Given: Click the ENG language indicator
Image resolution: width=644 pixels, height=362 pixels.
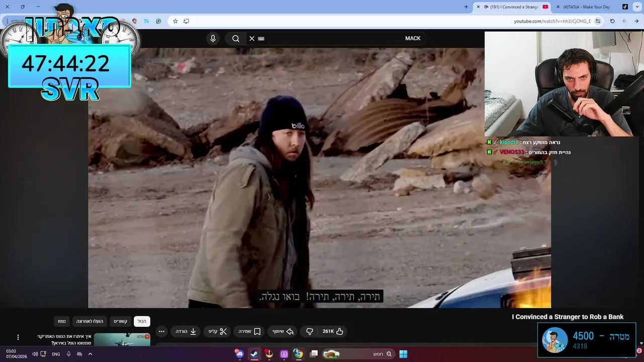Looking at the screenshot, I should click(x=56, y=354).
